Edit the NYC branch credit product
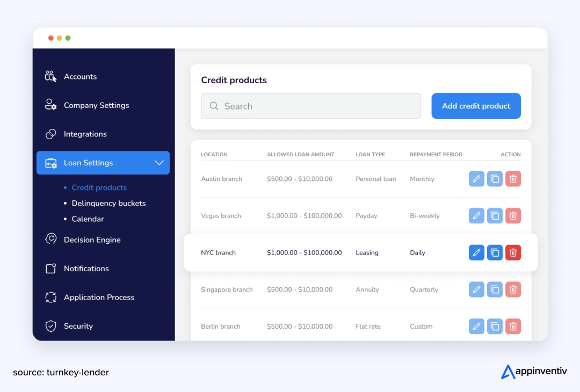The image size is (580, 392). pyautogui.click(x=476, y=252)
